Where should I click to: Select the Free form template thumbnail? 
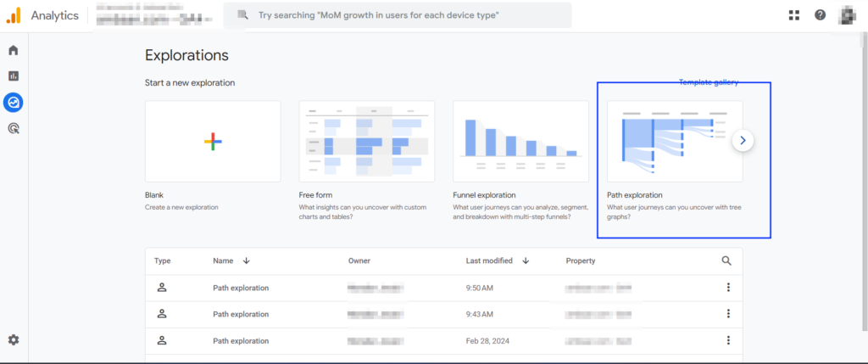(x=366, y=142)
